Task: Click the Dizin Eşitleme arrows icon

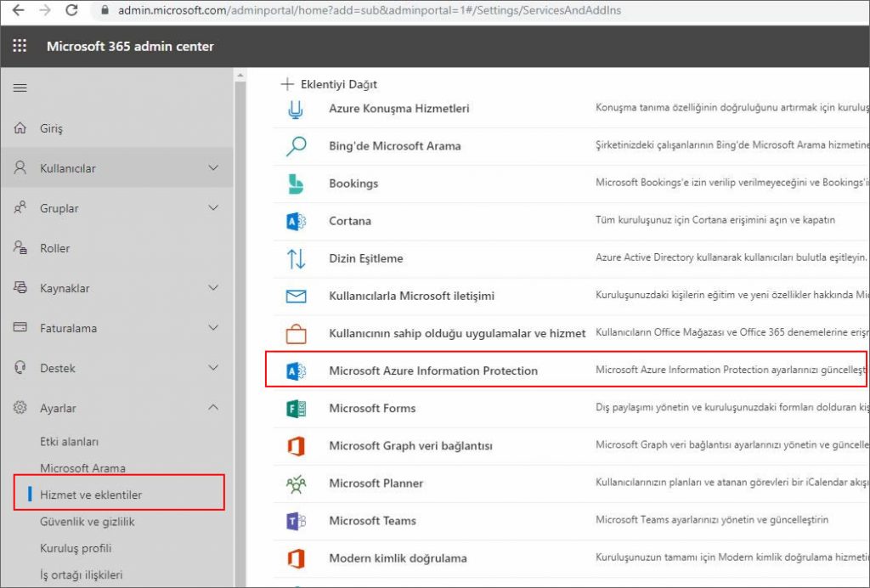Action: click(x=296, y=258)
